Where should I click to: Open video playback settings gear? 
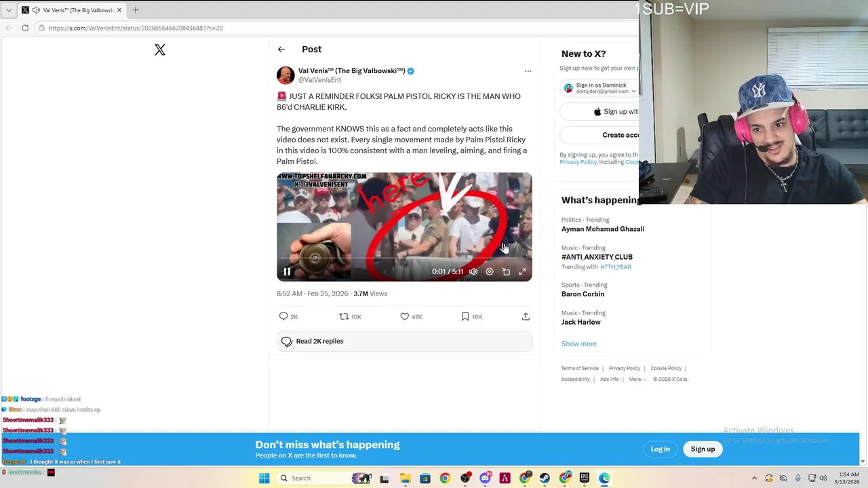pos(490,272)
